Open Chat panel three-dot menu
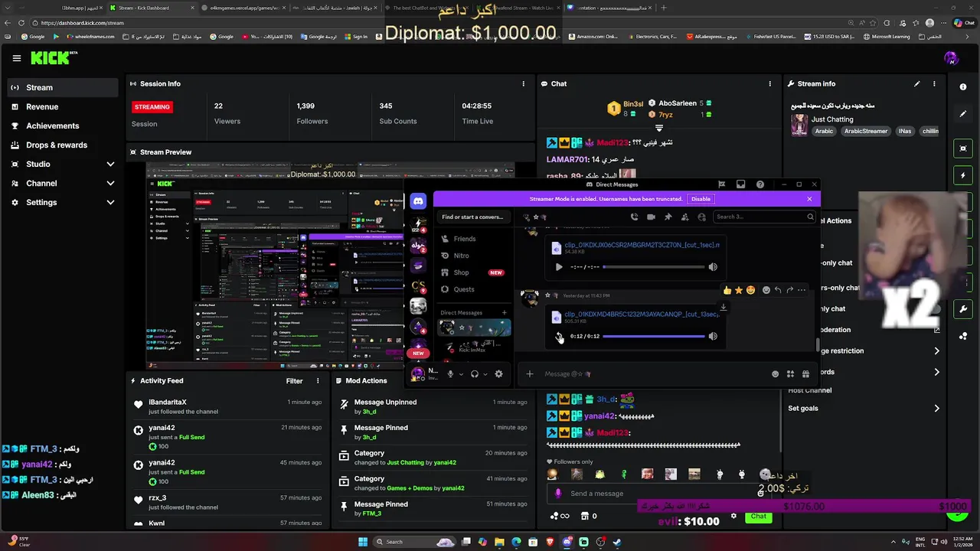Image resolution: width=980 pixels, height=551 pixels. [x=770, y=83]
